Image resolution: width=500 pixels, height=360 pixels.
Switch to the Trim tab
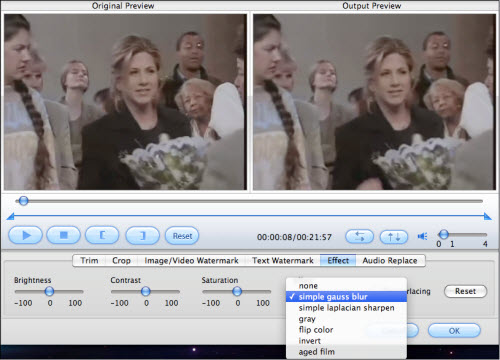click(x=89, y=260)
